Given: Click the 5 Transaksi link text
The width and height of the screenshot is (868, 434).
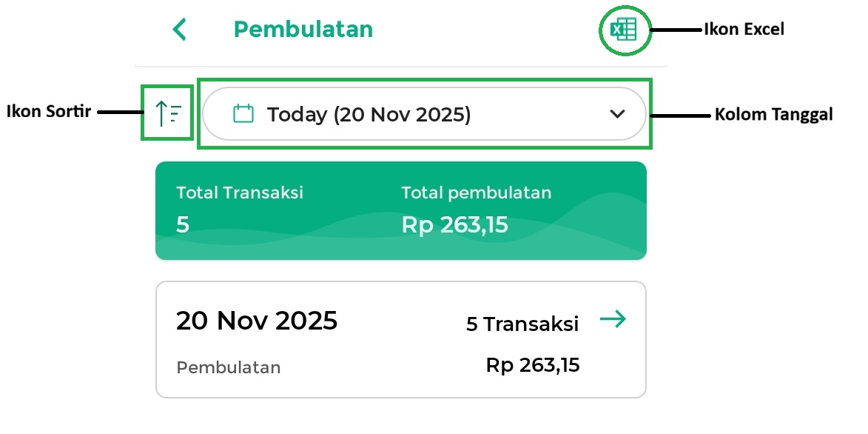Looking at the screenshot, I should [522, 324].
